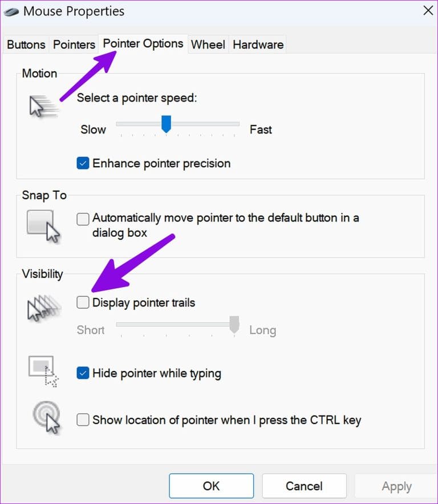Enable show pointer location with CTRL key
The width and height of the screenshot is (438, 504).
83,420
